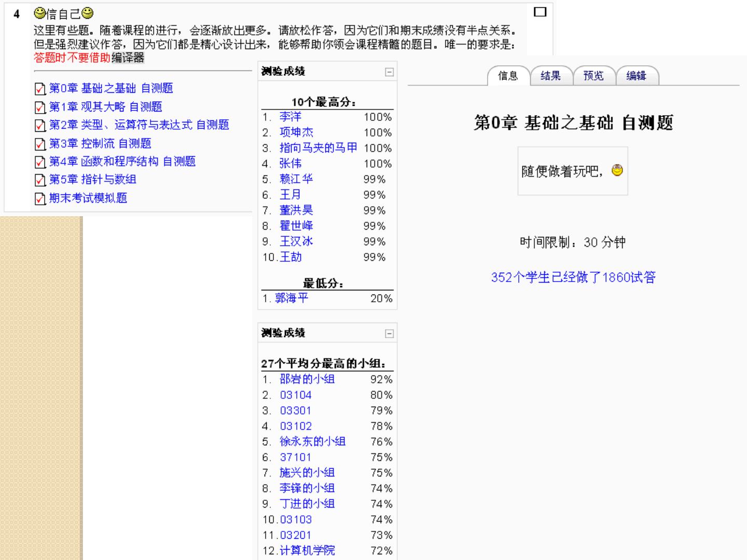
Task: Open lowest scorer 郭海平's profile
Action: point(292,298)
